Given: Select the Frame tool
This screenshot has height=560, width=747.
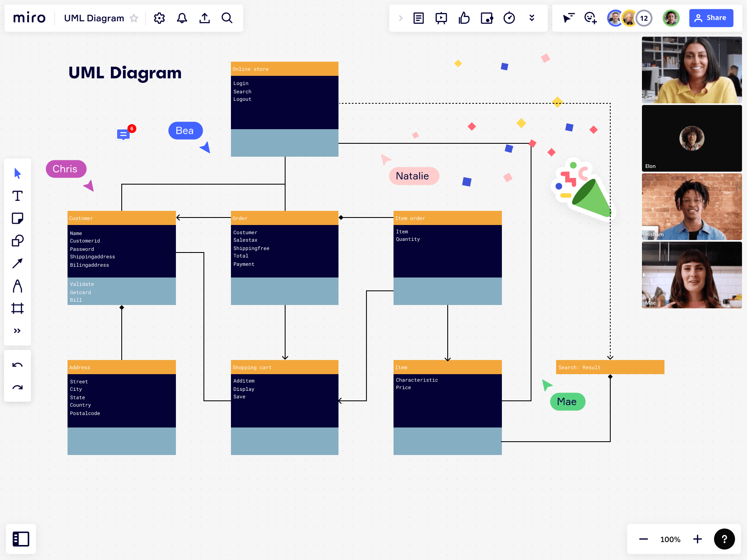Looking at the screenshot, I should [18, 308].
